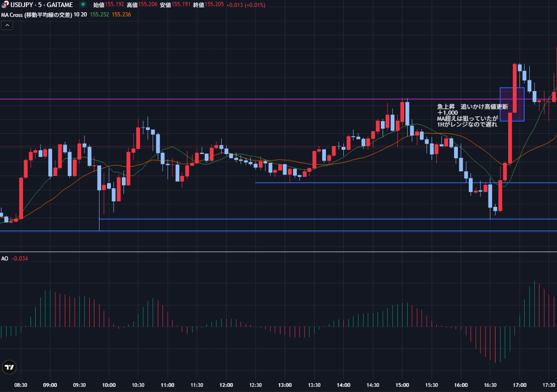The width and height of the screenshot is (557, 392).
Task: Click the green market status dot
Action: [x=82, y=5]
